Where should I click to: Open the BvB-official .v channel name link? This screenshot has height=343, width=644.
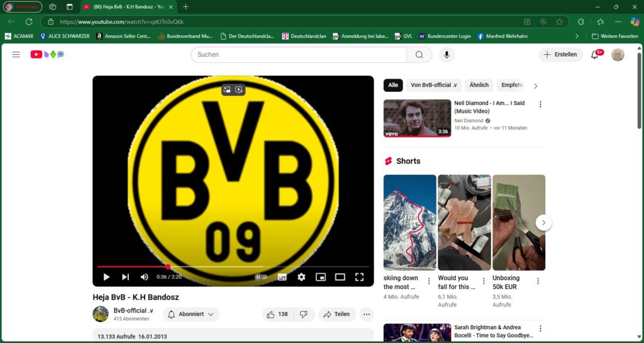click(133, 310)
